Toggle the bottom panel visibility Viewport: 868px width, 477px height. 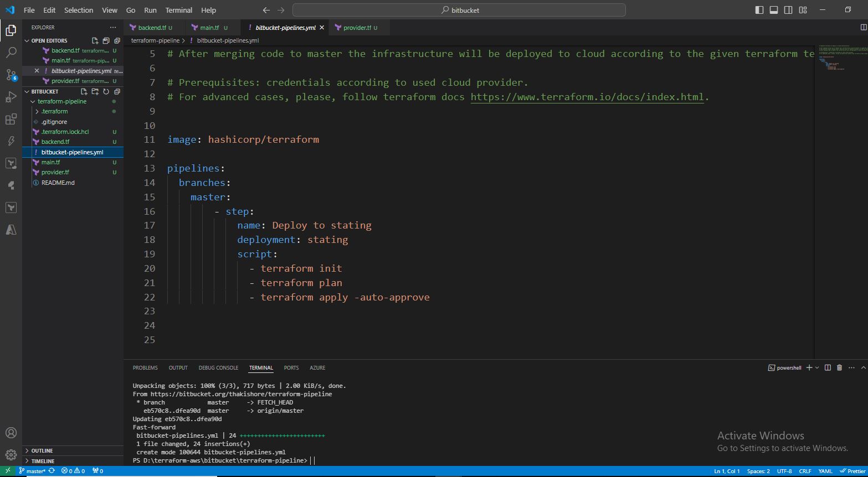[774, 10]
